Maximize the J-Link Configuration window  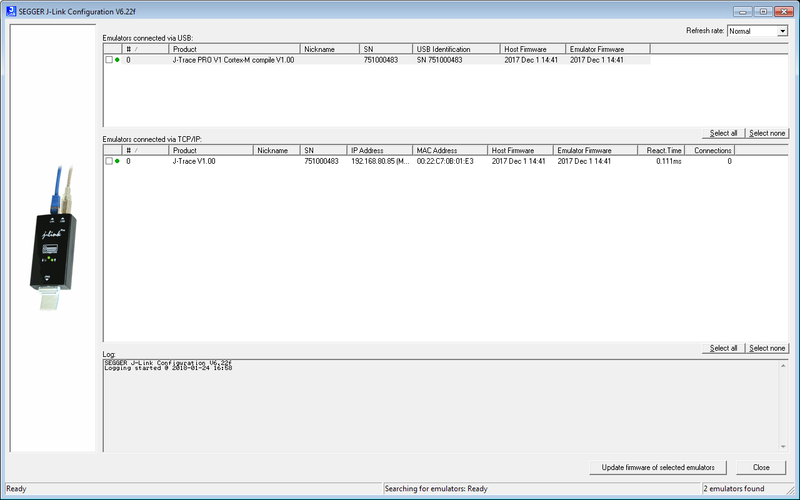763,11
